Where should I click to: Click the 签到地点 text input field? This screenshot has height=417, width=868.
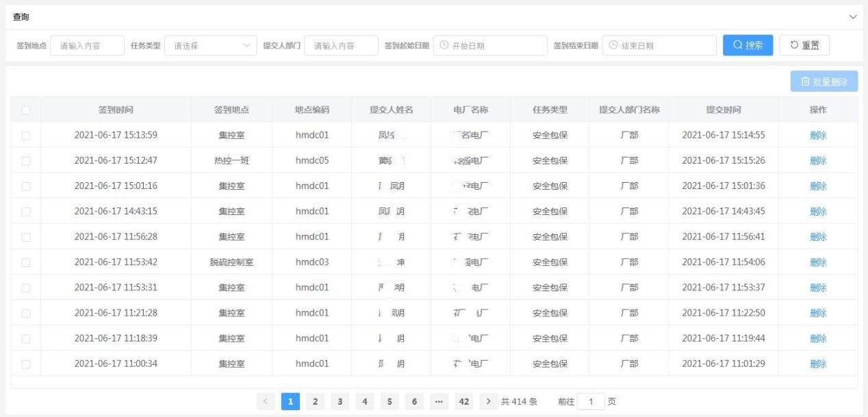[x=88, y=46]
